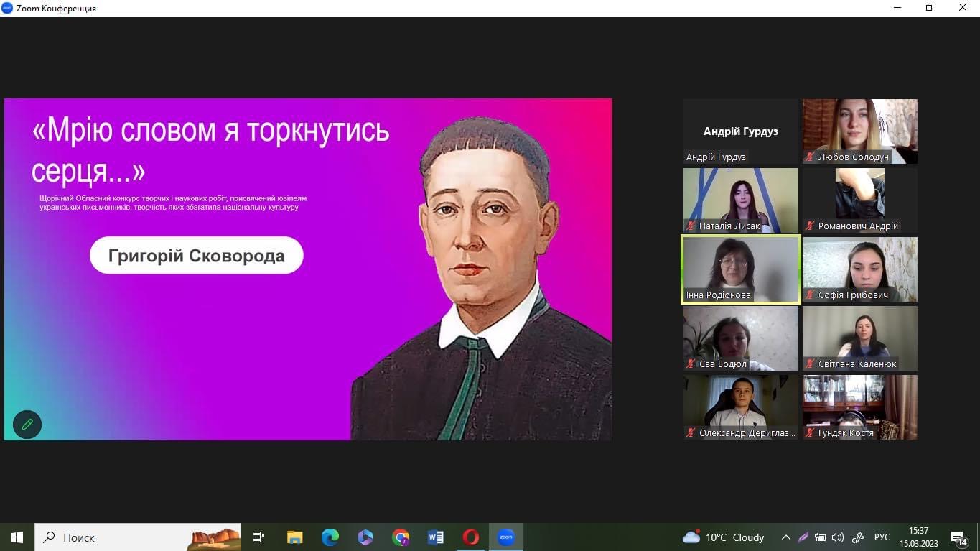
Task: Open the notification center icon
Action: [958, 537]
